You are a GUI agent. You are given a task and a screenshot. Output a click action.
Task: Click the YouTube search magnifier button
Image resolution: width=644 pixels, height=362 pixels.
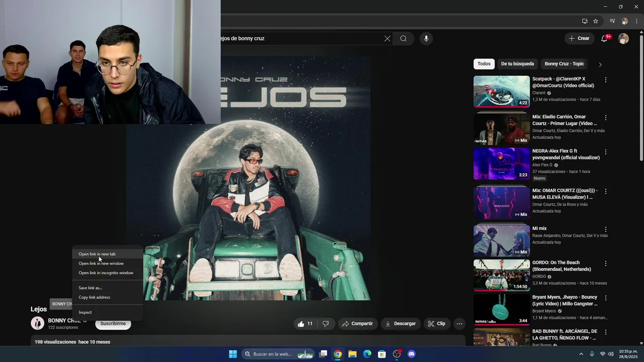click(x=404, y=39)
